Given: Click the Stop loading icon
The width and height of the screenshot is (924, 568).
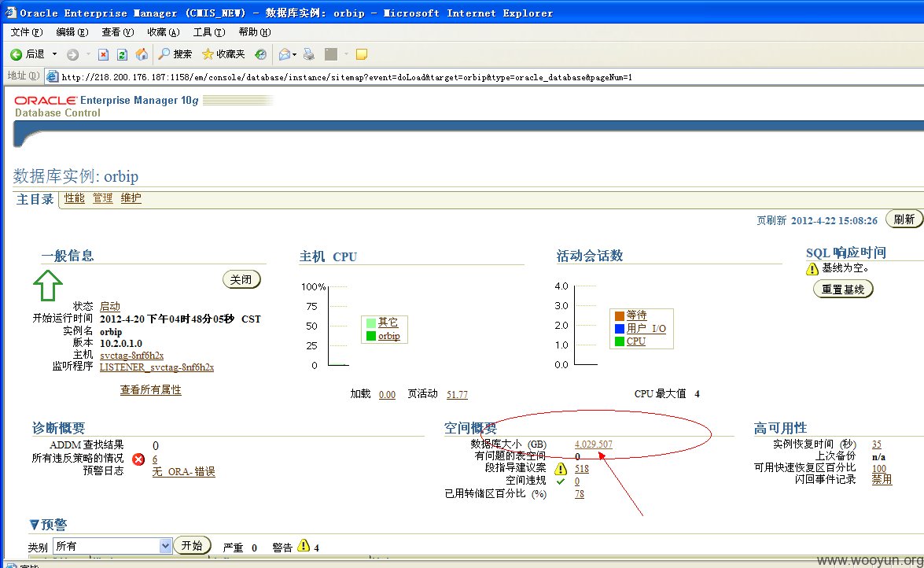Looking at the screenshot, I should (103, 54).
